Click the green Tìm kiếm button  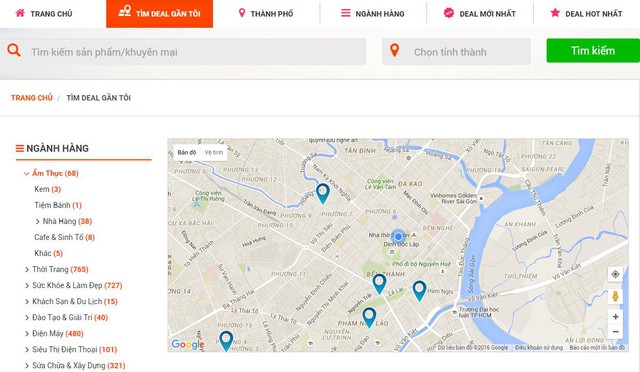point(593,51)
